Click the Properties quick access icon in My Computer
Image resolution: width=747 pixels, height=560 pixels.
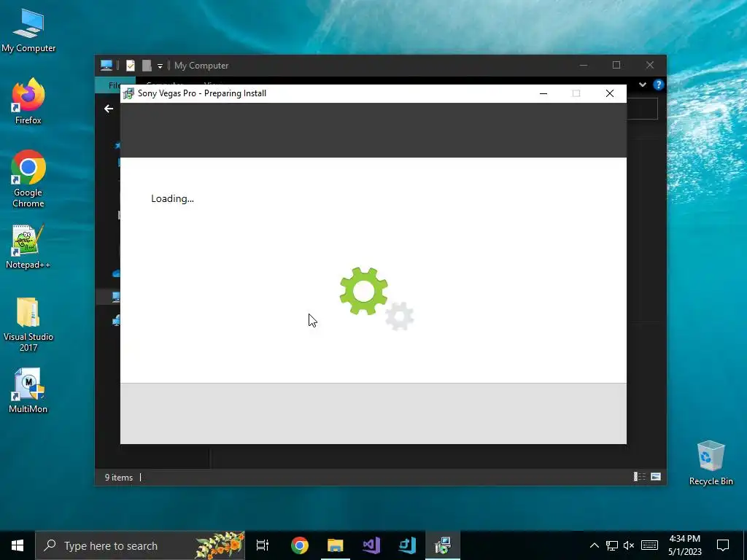tap(130, 65)
